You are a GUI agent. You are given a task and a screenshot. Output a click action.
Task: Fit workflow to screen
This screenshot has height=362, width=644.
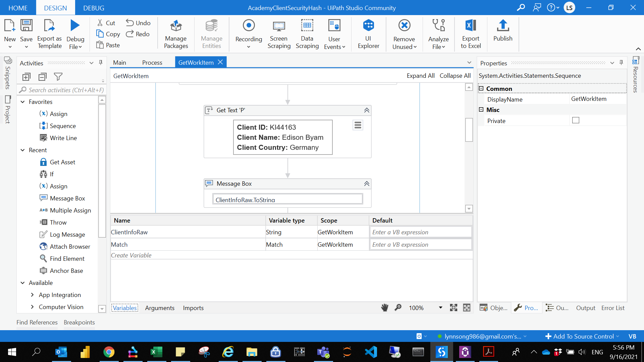click(x=453, y=308)
